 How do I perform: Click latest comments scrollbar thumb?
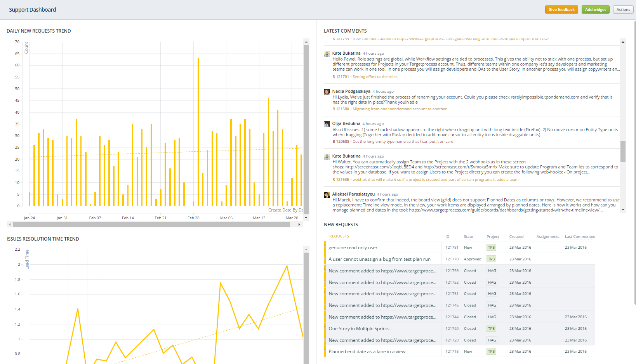pyautogui.click(x=623, y=151)
